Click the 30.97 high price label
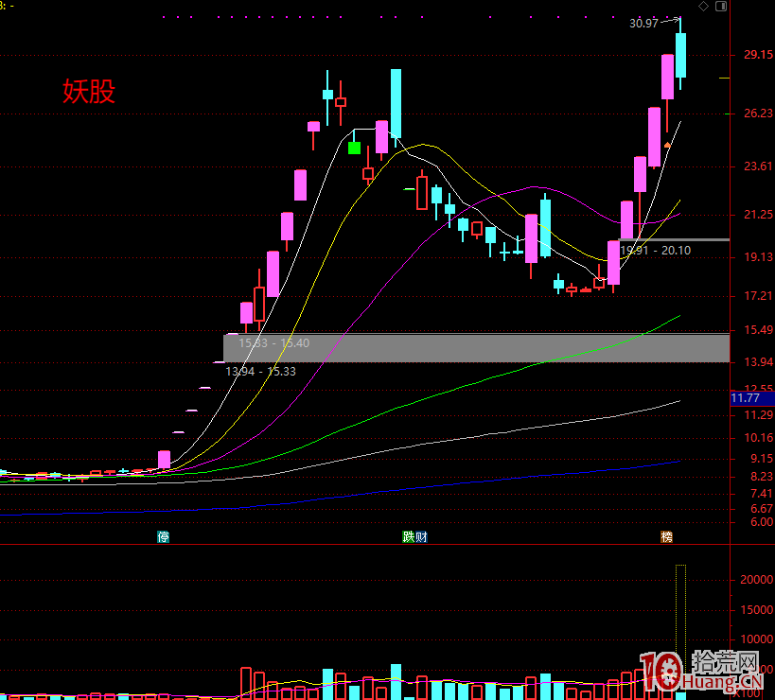Viewport: 775px width, 700px height. click(643, 24)
